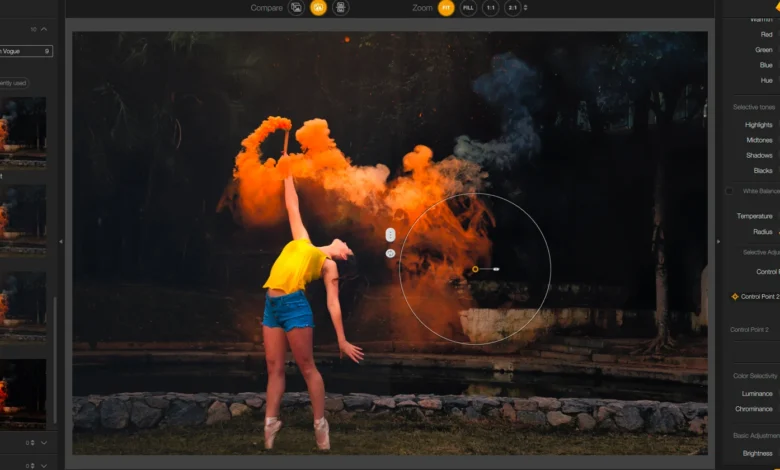Toggle the White Balance switch
Screen dimensions: 780x470
point(729,191)
